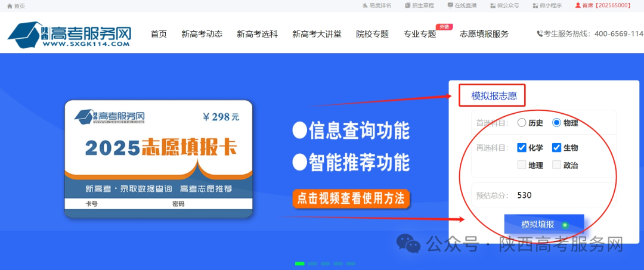The width and height of the screenshot is (644, 270).
Task: Click user account icon 首席【202565000】
Action: point(578,5)
